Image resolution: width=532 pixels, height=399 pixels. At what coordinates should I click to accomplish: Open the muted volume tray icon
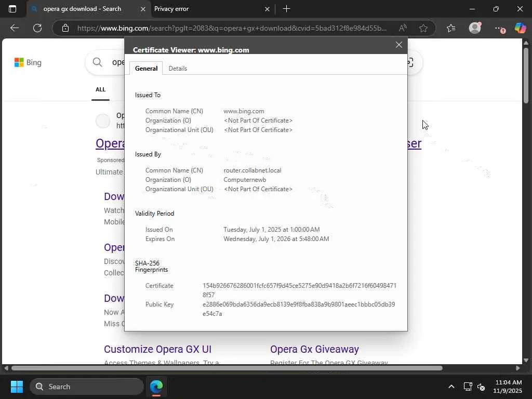(481, 387)
